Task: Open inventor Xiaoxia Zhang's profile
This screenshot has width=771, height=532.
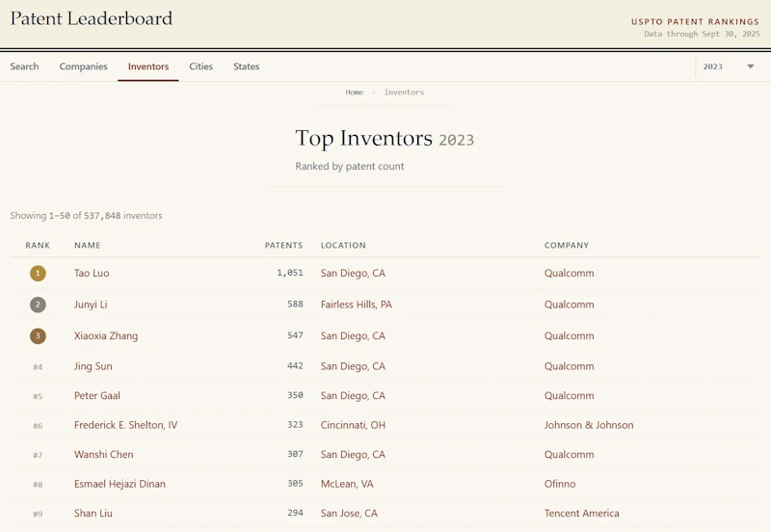Action: [x=106, y=335]
